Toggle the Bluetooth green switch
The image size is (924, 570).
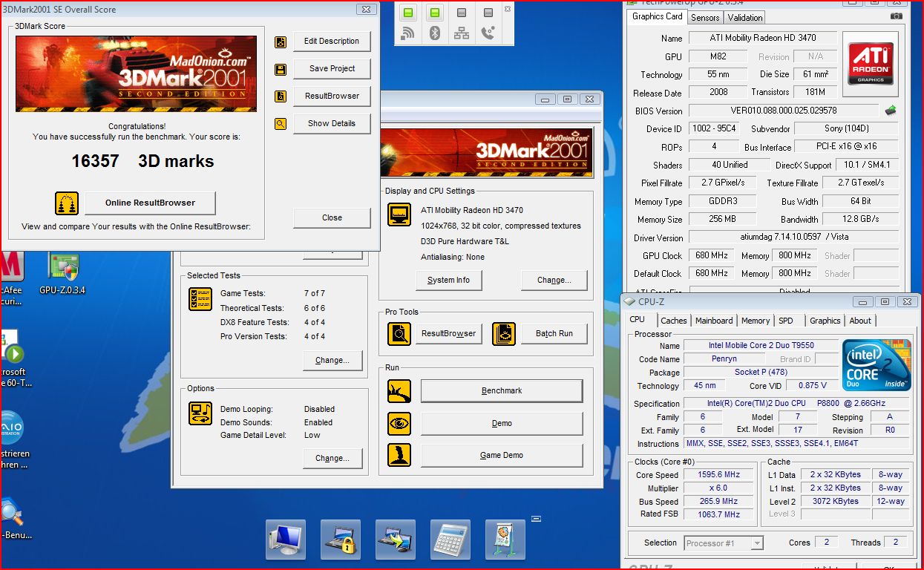click(435, 13)
